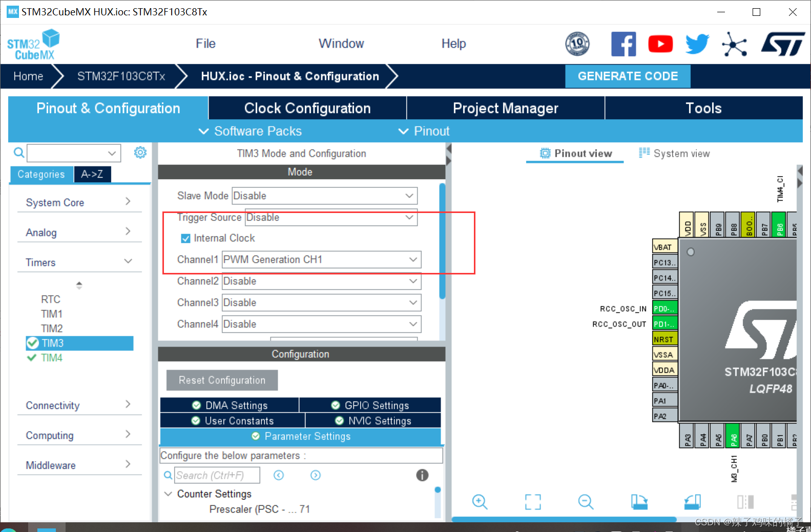
Task: Rotate the chip clockwise
Action: click(639, 502)
